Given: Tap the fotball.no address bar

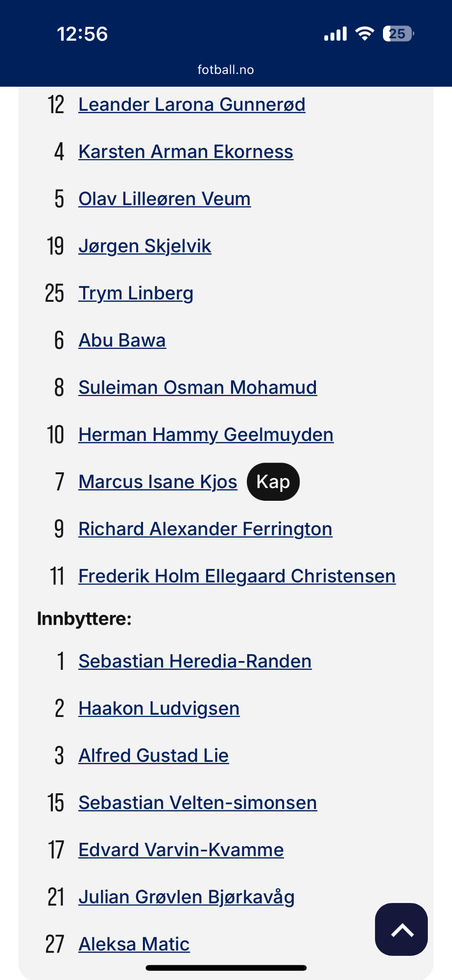Looking at the screenshot, I should pyautogui.click(x=226, y=70).
